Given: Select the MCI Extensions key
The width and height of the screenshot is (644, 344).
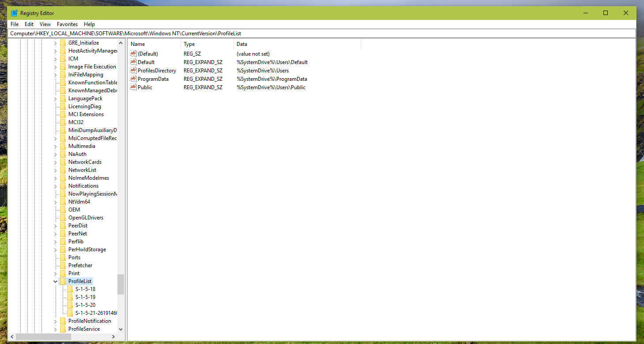Looking at the screenshot, I should (x=86, y=114).
